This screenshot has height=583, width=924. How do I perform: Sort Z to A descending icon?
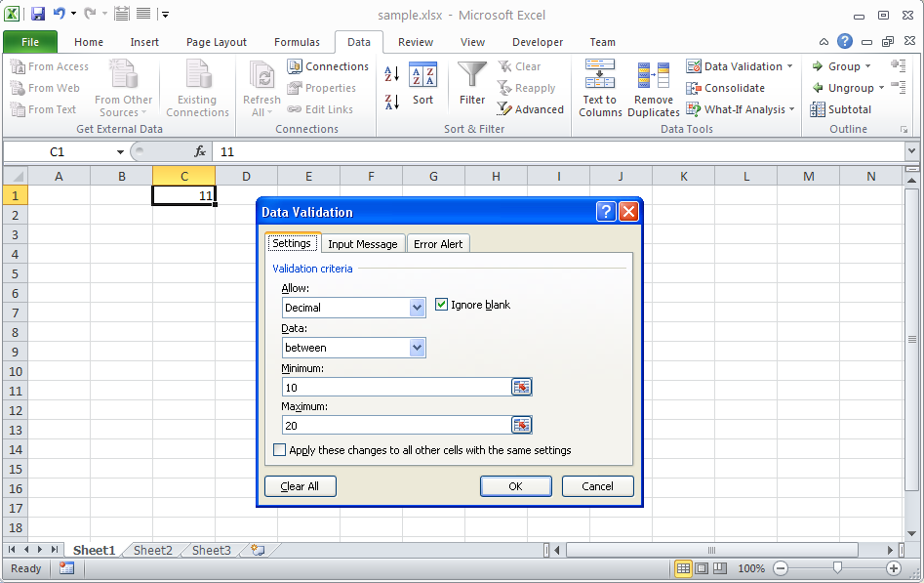pos(392,102)
